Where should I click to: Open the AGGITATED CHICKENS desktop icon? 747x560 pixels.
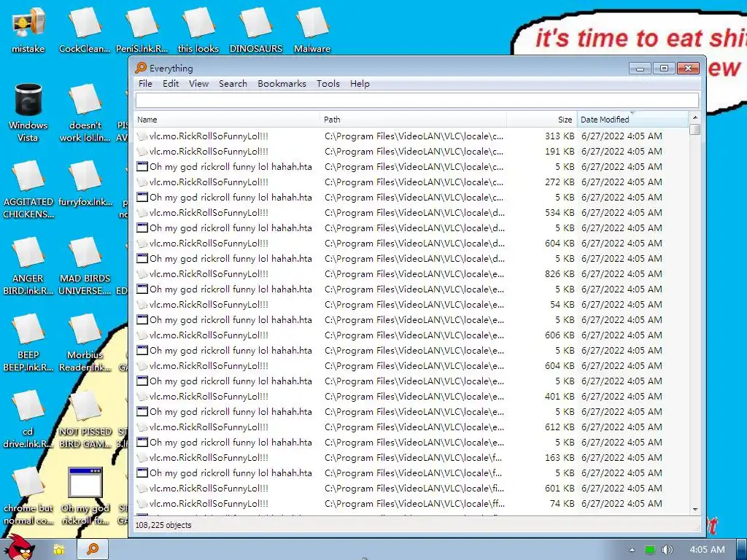click(x=28, y=190)
